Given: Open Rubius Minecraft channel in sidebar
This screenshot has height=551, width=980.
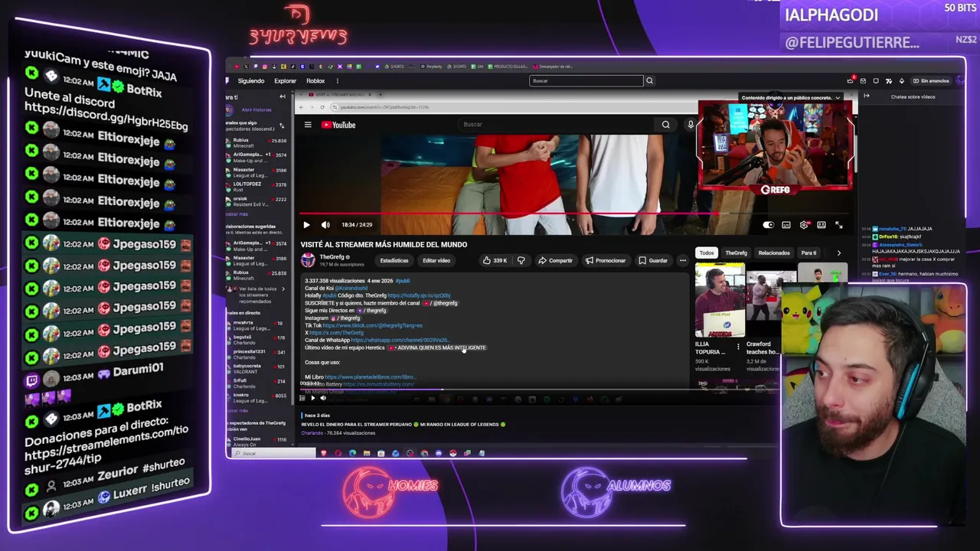Looking at the screenshot, I should [259, 143].
